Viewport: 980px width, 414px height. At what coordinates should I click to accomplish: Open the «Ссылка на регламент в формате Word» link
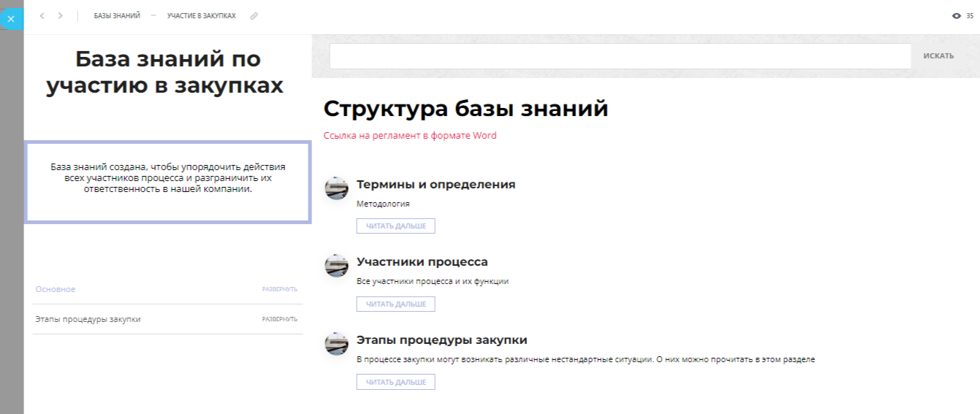(x=410, y=135)
